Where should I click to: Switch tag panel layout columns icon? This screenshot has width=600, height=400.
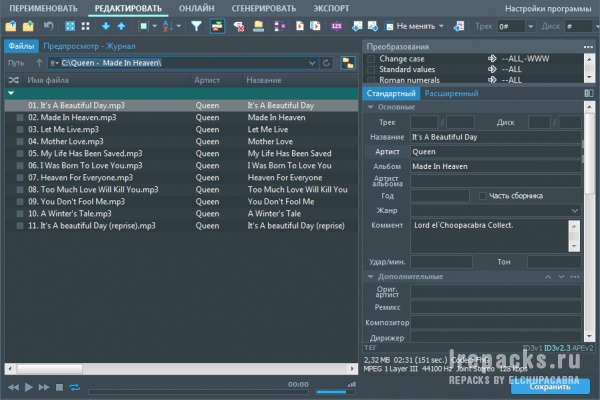589,93
